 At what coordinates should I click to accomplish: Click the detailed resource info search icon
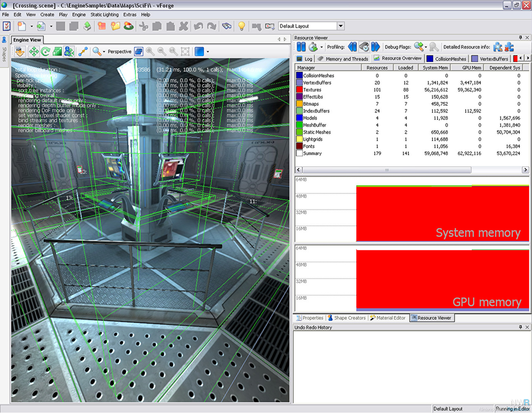click(x=498, y=47)
